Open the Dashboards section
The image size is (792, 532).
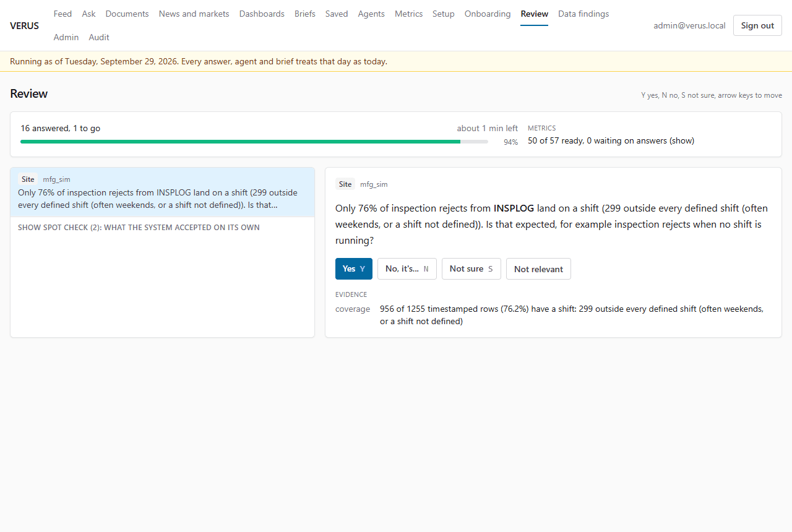pos(262,14)
